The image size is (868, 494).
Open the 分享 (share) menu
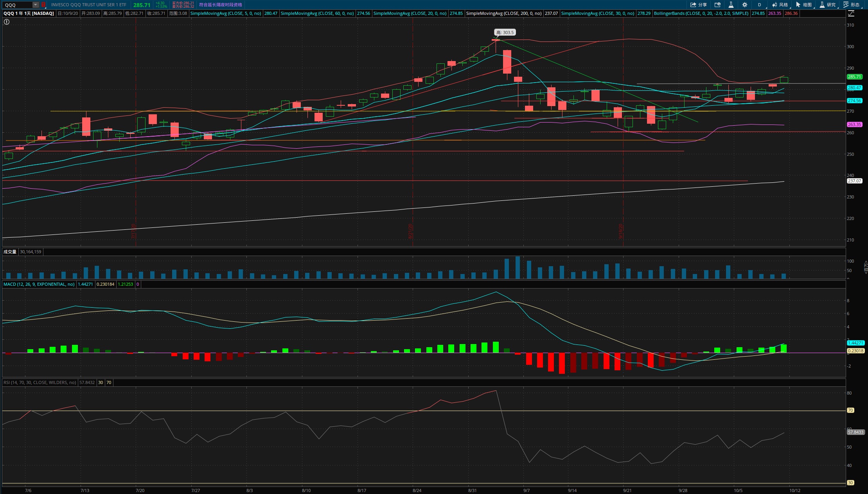[698, 5]
